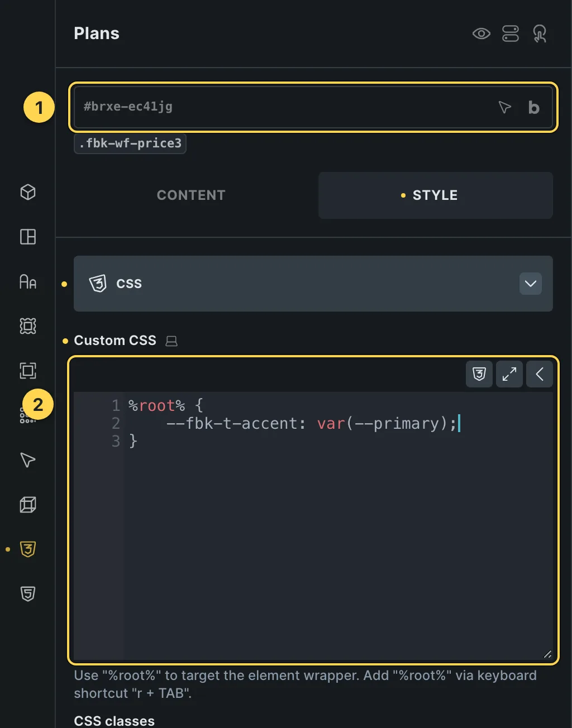The width and height of the screenshot is (572, 728).
Task: Click the .fbk-wf-price3 class tag
Action: tap(130, 143)
